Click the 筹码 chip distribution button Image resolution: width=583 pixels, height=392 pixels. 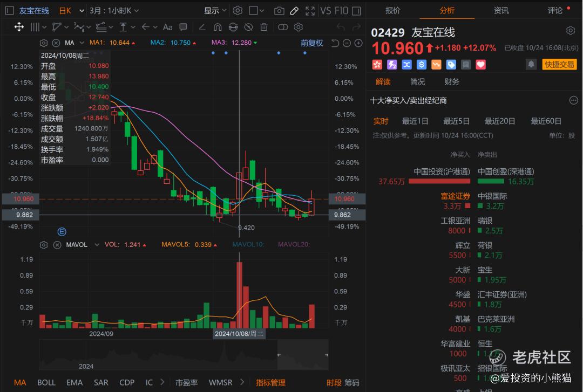[x=352, y=383]
